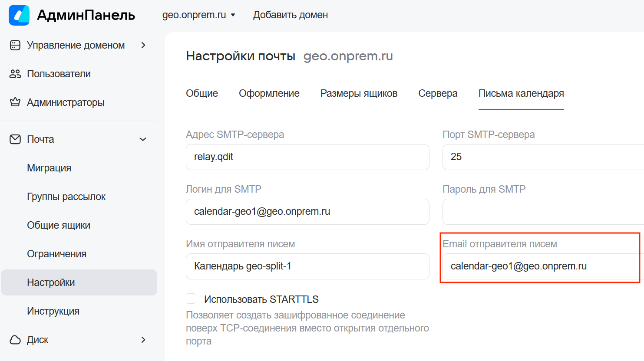Click the Порт SMTP-сервера field
Image resolution: width=644 pixels, height=361 pixels.
[543, 157]
